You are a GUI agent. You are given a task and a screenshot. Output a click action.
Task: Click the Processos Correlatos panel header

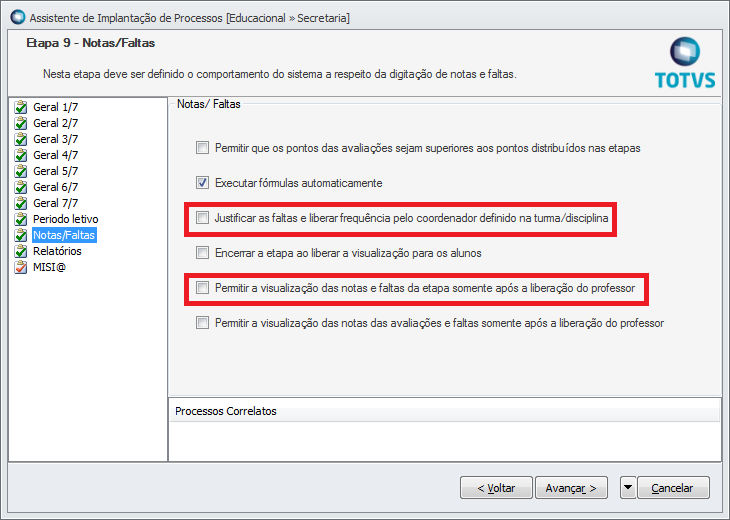click(445, 411)
